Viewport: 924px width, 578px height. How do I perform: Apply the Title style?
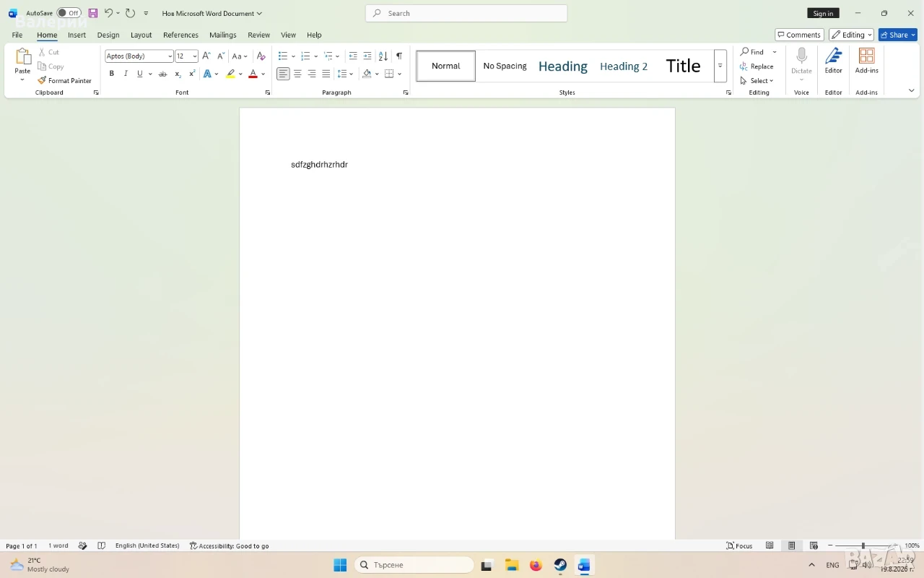pos(683,66)
